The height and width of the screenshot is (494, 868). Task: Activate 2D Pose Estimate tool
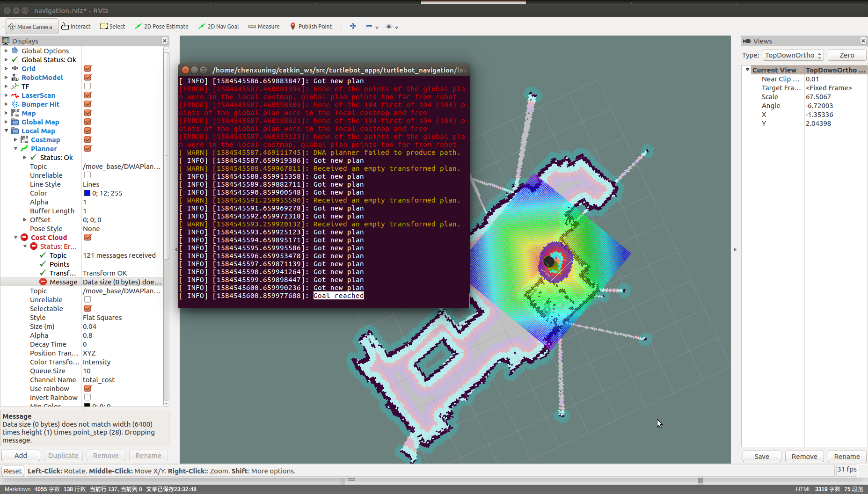click(161, 27)
